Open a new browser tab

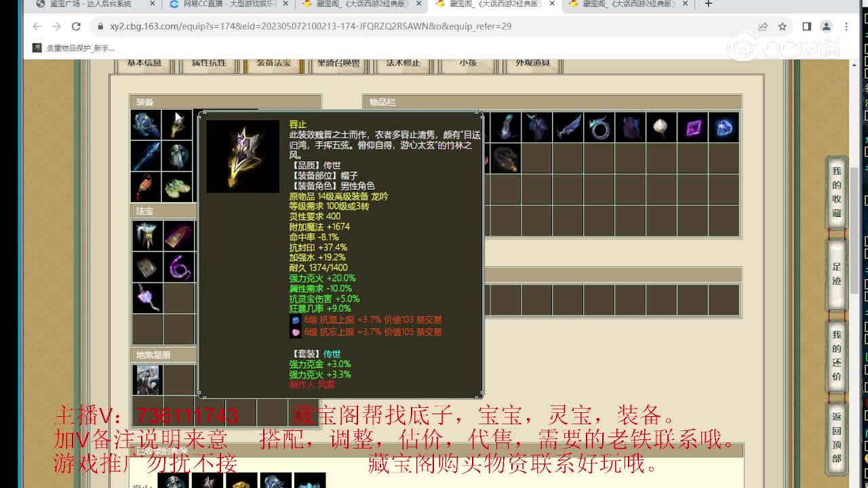(x=709, y=4)
